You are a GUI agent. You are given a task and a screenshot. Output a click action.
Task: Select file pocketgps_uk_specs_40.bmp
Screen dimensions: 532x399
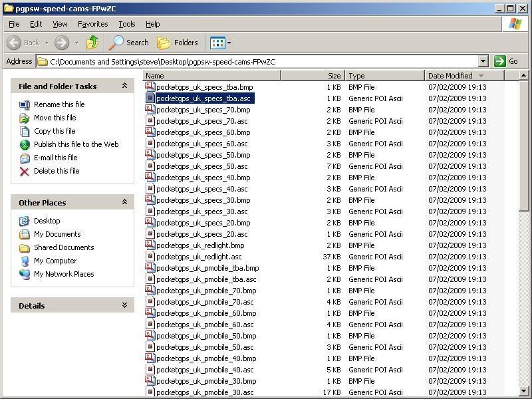[x=203, y=178]
